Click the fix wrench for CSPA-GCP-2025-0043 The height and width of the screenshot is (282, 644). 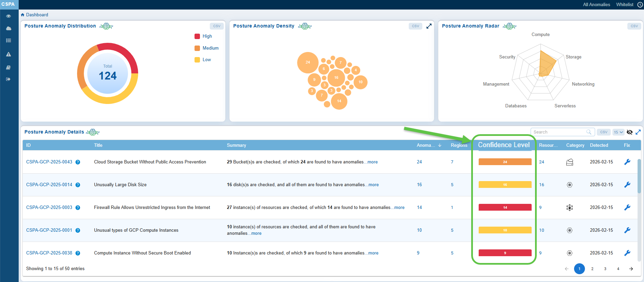tap(627, 162)
